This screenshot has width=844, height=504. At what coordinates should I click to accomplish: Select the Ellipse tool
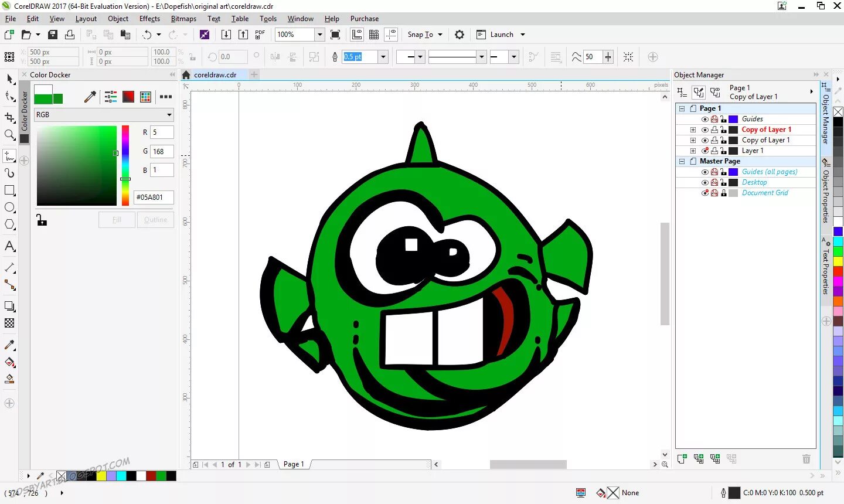(9, 207)
